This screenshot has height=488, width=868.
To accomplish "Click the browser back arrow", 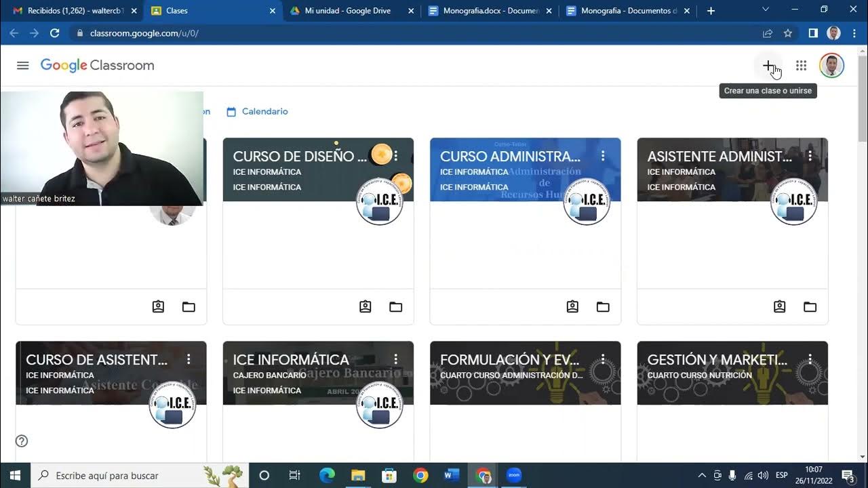I will (14, 33).
